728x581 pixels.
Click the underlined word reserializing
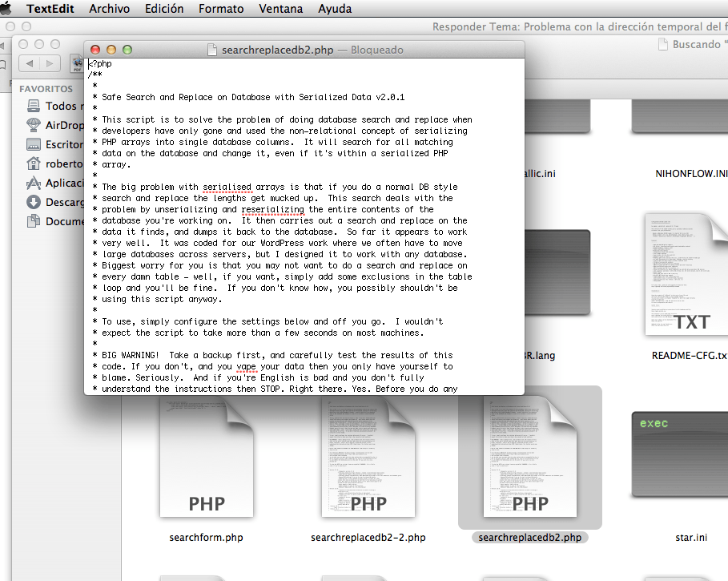click(272, 209)
